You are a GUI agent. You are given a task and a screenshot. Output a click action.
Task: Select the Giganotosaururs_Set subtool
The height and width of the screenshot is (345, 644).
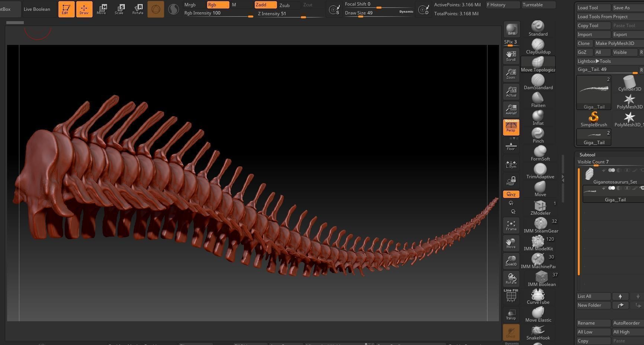tap(613, 176)
